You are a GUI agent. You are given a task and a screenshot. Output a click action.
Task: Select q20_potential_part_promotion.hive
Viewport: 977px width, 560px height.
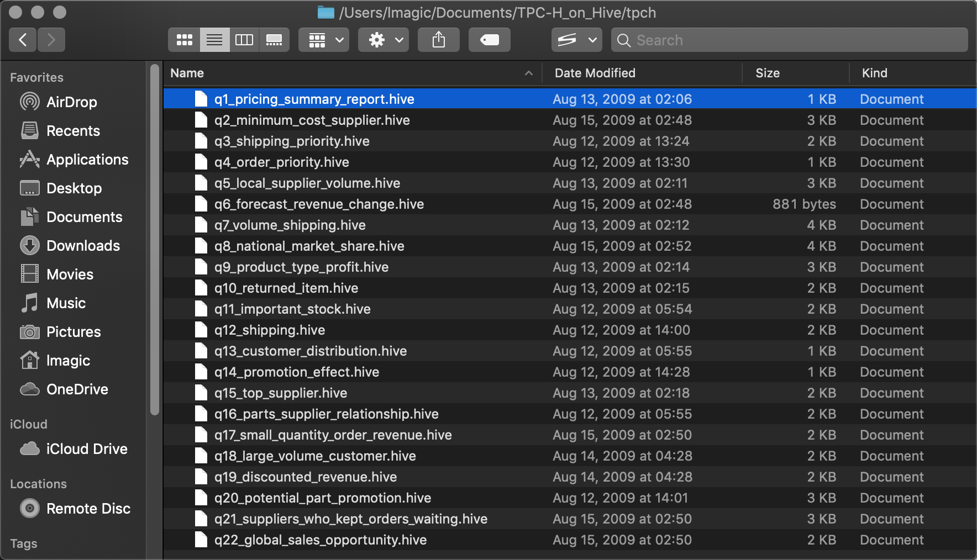(570, 498)
